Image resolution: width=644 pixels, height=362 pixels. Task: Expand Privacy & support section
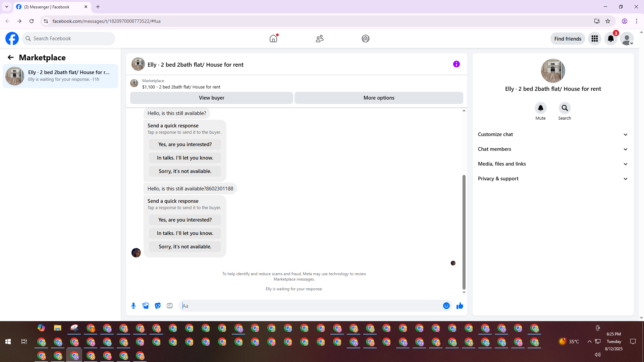tap(552, 179)
